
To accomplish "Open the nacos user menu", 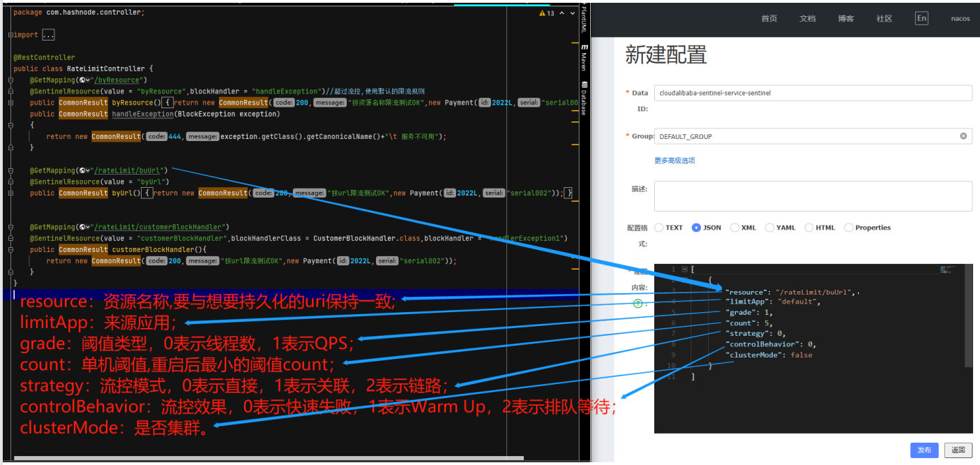I will [x=960, y=19].
